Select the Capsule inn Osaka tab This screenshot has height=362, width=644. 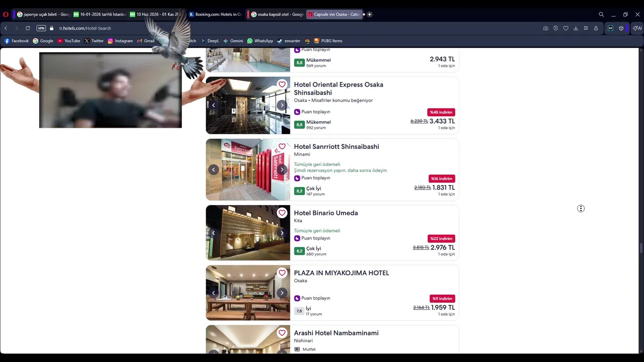click(x=334, y=15)
